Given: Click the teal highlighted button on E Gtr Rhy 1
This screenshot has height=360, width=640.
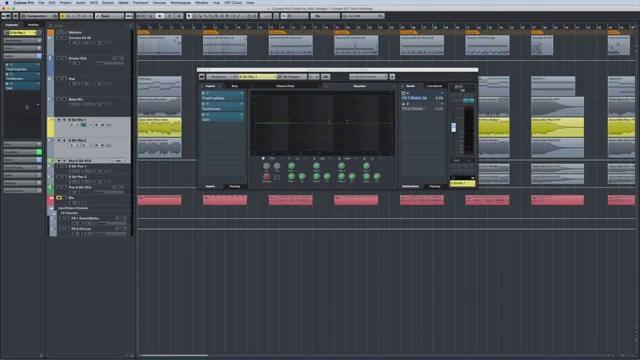Looking at the screenshot, I should (x=83, y=125).
